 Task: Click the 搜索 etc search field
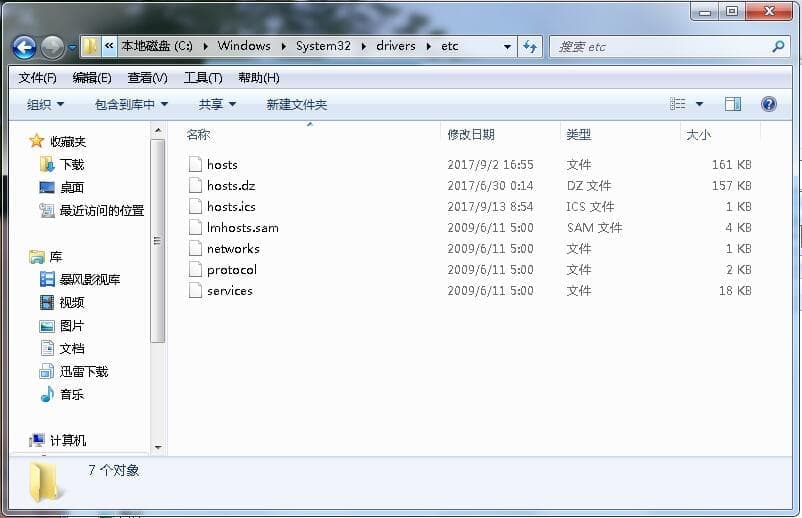[x=660, y=47]
